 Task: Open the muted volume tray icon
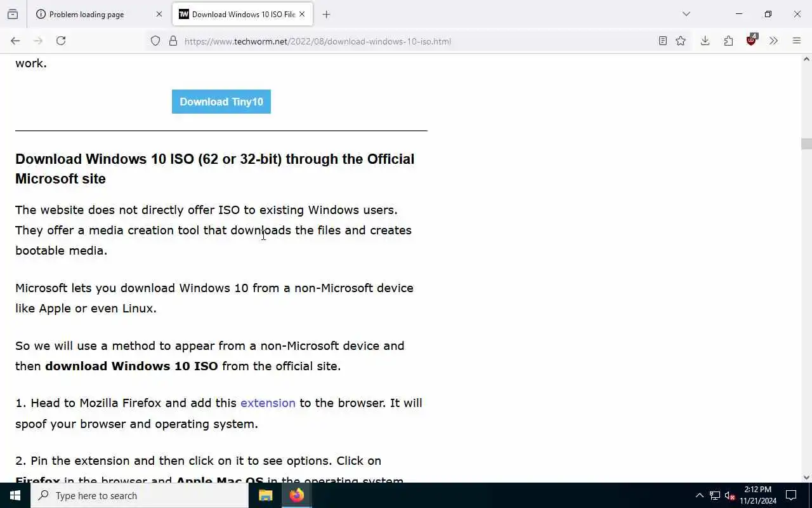[x=730, y=495]
